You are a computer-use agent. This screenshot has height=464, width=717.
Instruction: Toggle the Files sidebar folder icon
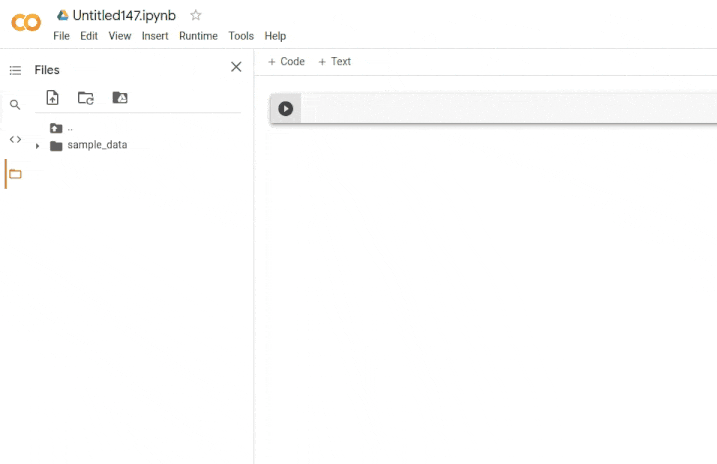(15, 174)
